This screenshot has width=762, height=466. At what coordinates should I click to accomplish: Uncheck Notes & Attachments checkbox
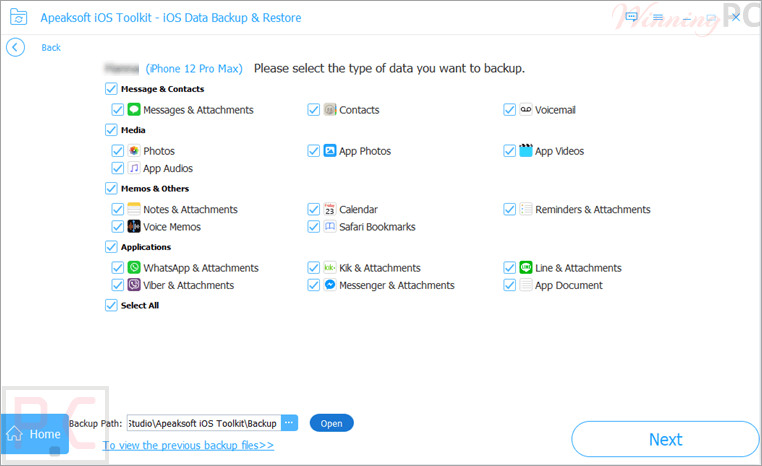[x=117, y=209]
